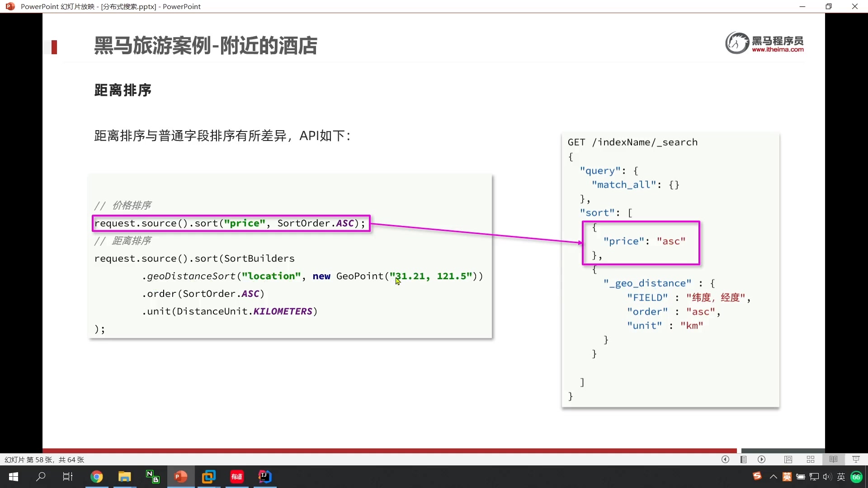Image resolution: width=868 pixels, height=488 pixels.
Task: Open the volume control in the tray
Action: (x=827, y=477)
